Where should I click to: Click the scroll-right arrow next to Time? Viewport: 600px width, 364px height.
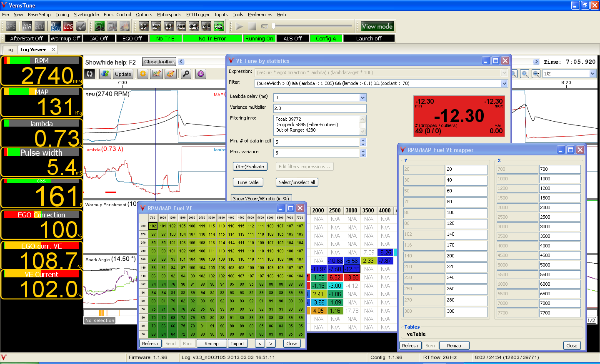pos(536,62)
